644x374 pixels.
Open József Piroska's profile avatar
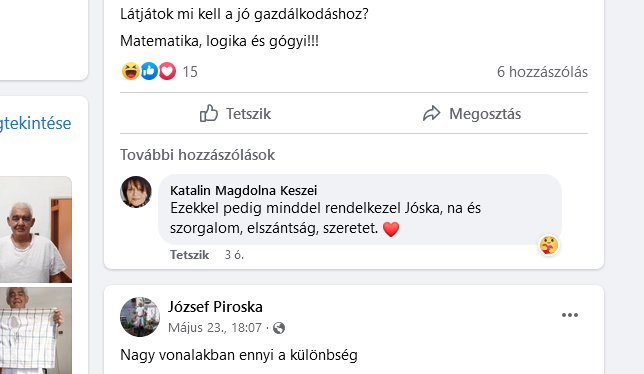point(140,317)
